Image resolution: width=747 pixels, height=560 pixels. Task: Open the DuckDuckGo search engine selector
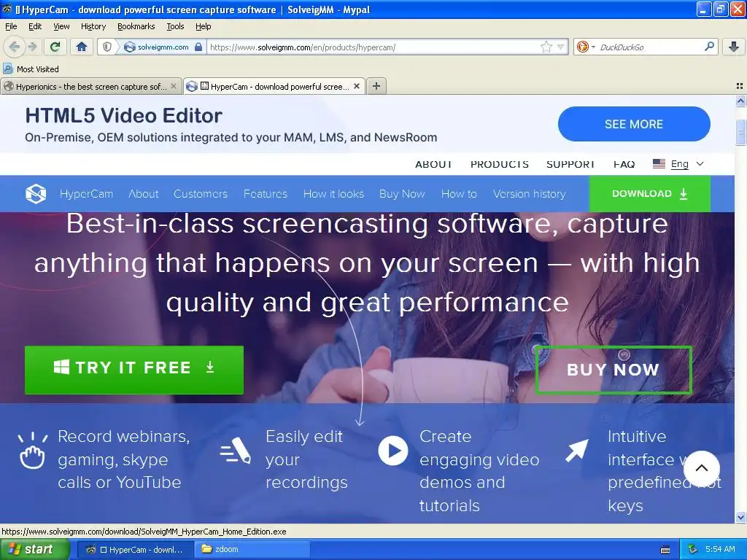click(586, 47)
